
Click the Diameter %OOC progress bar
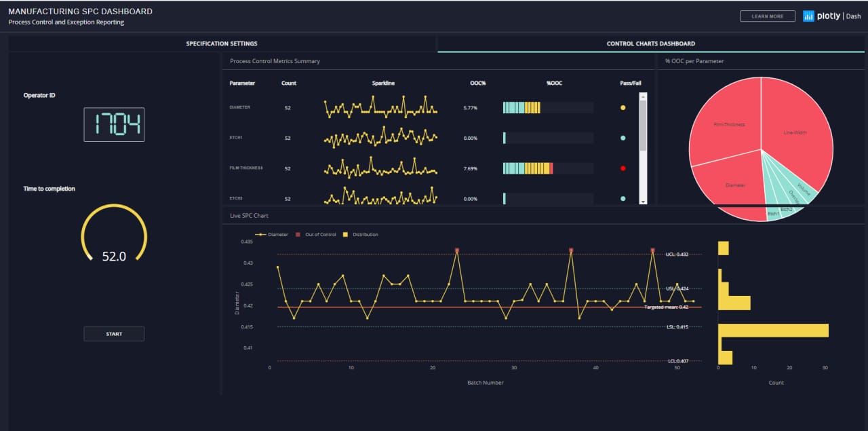click(548, 107)
